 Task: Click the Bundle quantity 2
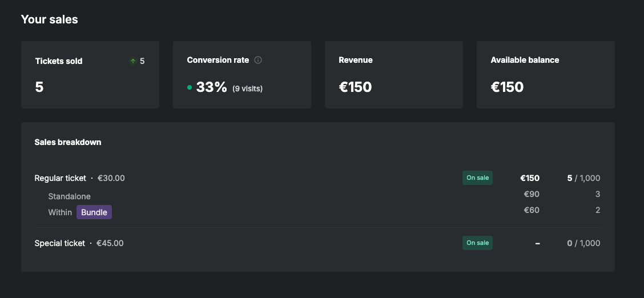(598, 210)
